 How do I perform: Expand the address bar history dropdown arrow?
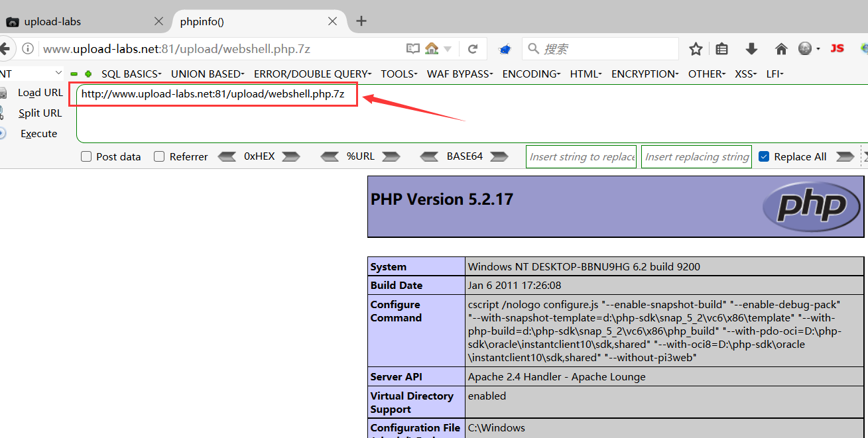(448, 49)
